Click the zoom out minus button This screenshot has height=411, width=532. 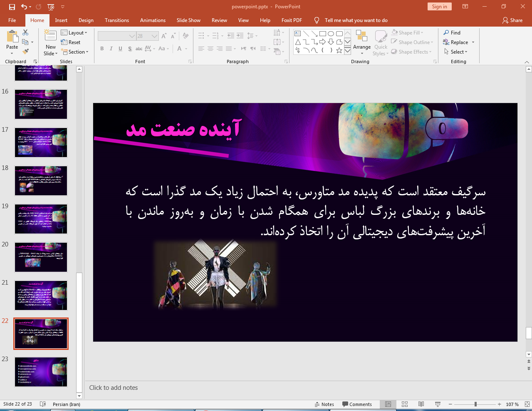coord(450,404)
